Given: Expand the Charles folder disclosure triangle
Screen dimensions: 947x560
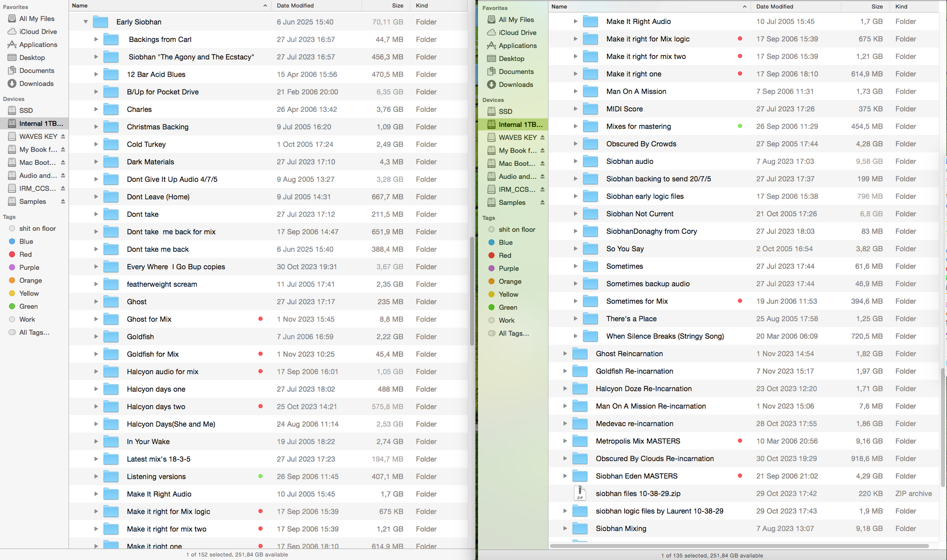Looking at the screenshot, I should tap(96, 109).
